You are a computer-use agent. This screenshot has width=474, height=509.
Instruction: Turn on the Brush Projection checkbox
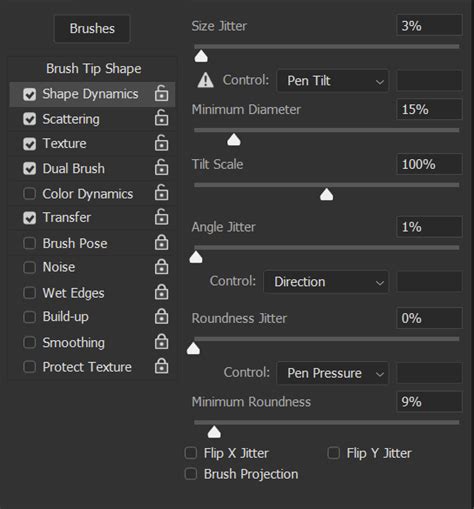191,474
